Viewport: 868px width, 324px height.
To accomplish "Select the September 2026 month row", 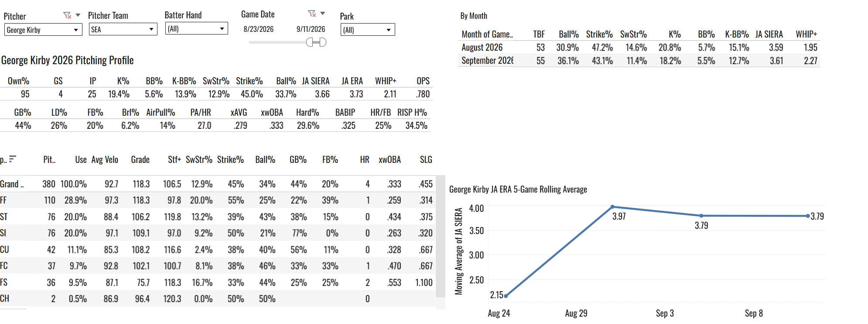I will (x=639, y=61).
